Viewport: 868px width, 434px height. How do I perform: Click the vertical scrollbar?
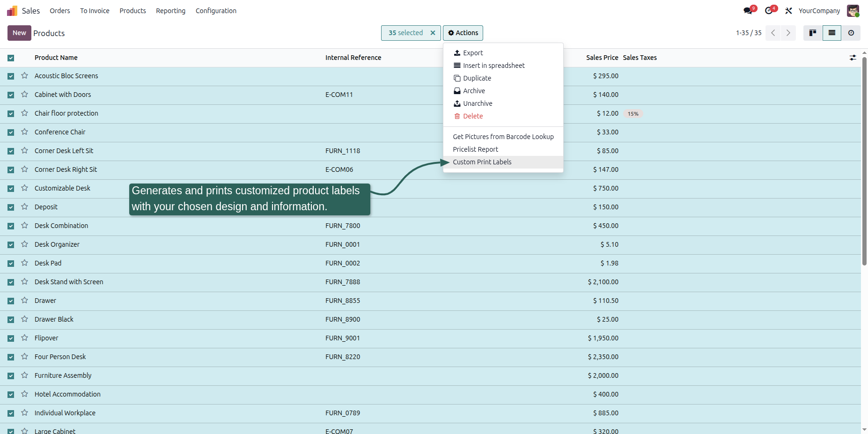coord(864,161)
